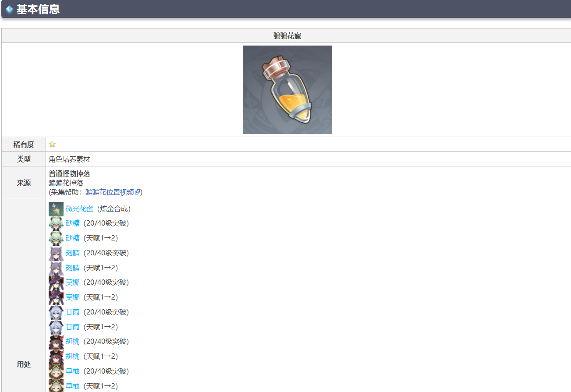Image resolution: width=571 pixels, height=392 pixels.
Task: Click the 骗骗花蜜 bottle image
Action: pyautogui.click(x=287, y=90)
